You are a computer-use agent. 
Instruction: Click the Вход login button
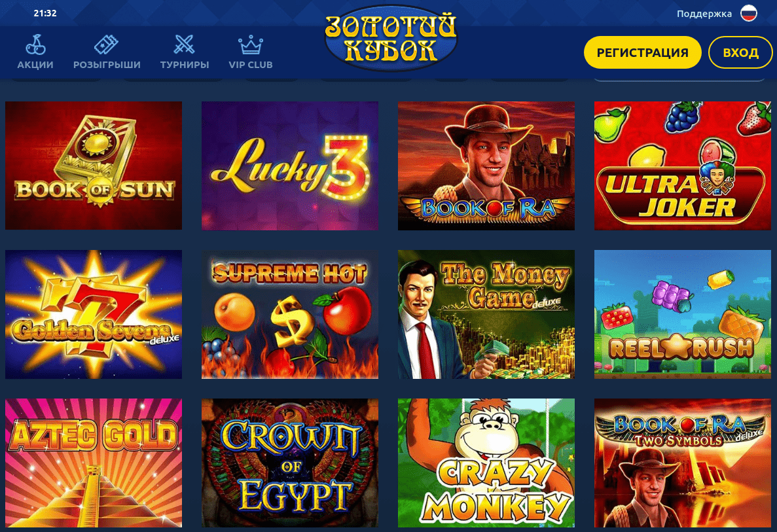coord(740,52)
